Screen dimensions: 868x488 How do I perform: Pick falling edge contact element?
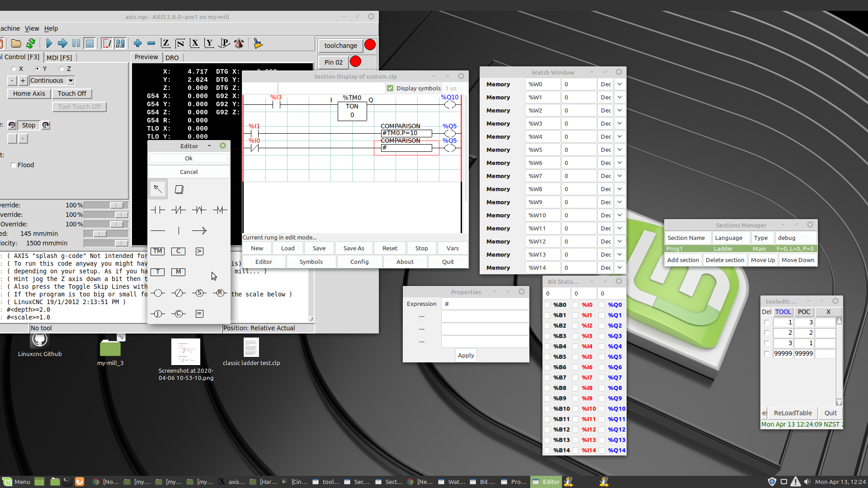tap(220, 210)
